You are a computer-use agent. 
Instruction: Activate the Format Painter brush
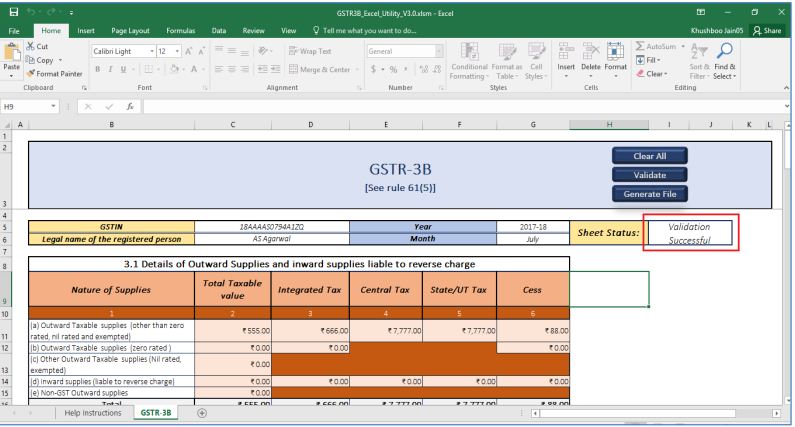coord(31,74)
